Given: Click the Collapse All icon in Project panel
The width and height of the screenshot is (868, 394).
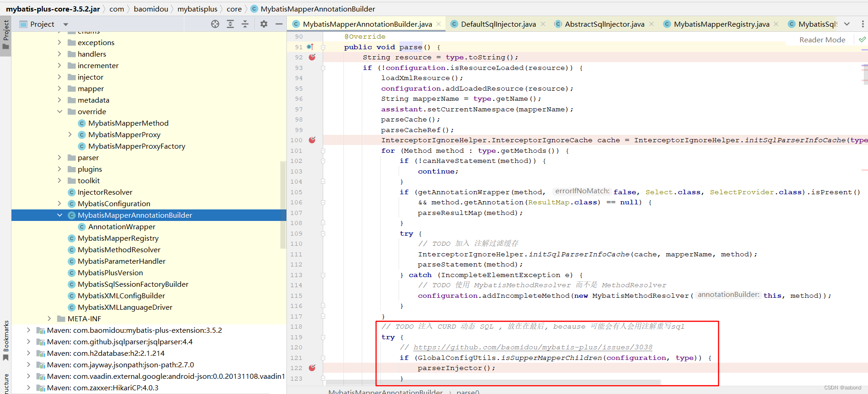Looking at the screenshot, I should pos(245,24).
